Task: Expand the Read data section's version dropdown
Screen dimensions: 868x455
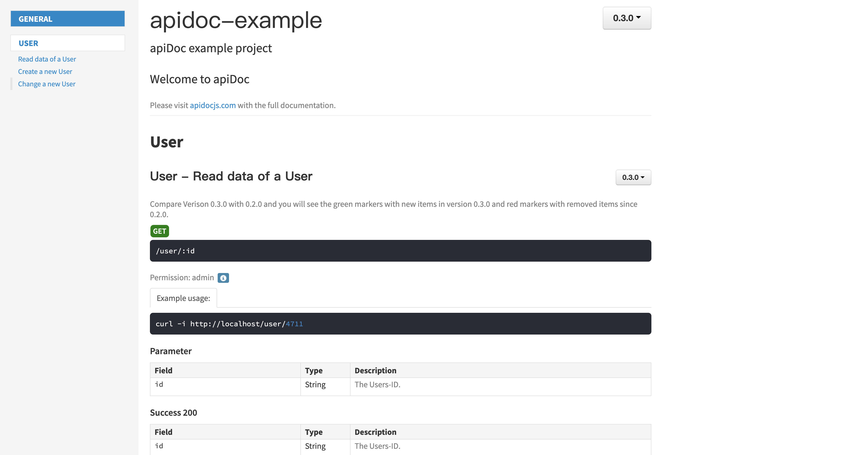Action: (x=633, y=177)
